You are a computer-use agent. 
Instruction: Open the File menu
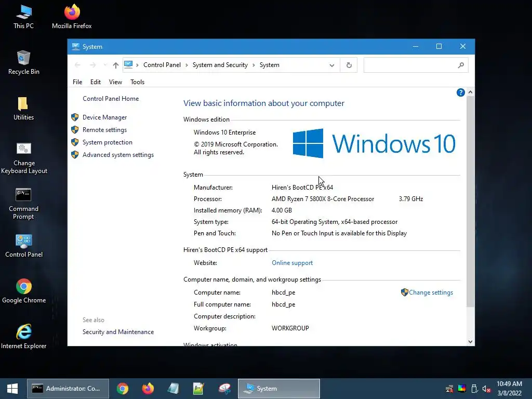click(x=77, y=82)
